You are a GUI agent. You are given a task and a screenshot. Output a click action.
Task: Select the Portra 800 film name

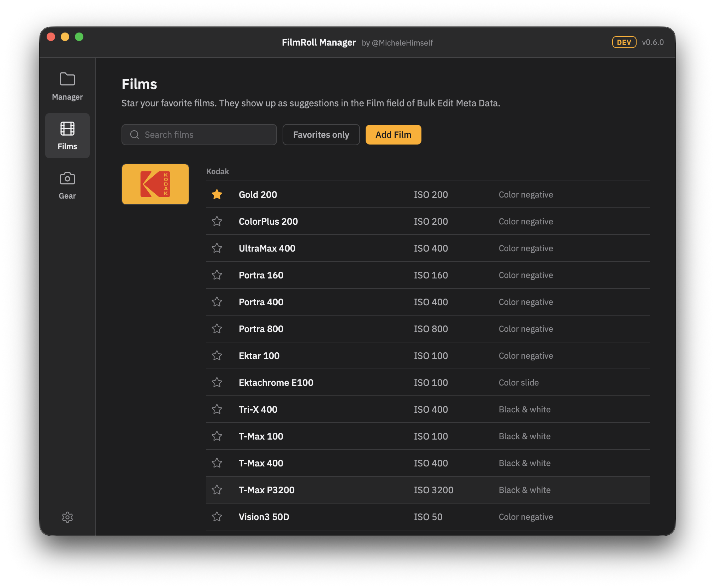(x=261, y=329)
